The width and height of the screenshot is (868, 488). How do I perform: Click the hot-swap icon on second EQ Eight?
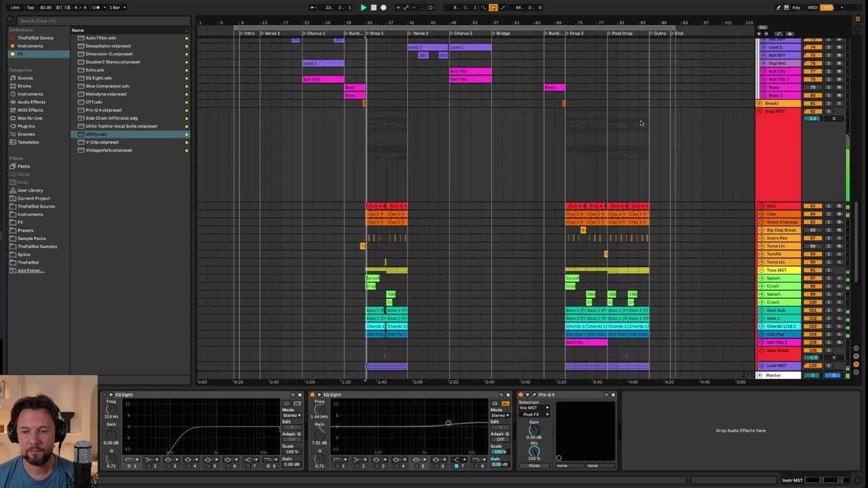(501, 394)
